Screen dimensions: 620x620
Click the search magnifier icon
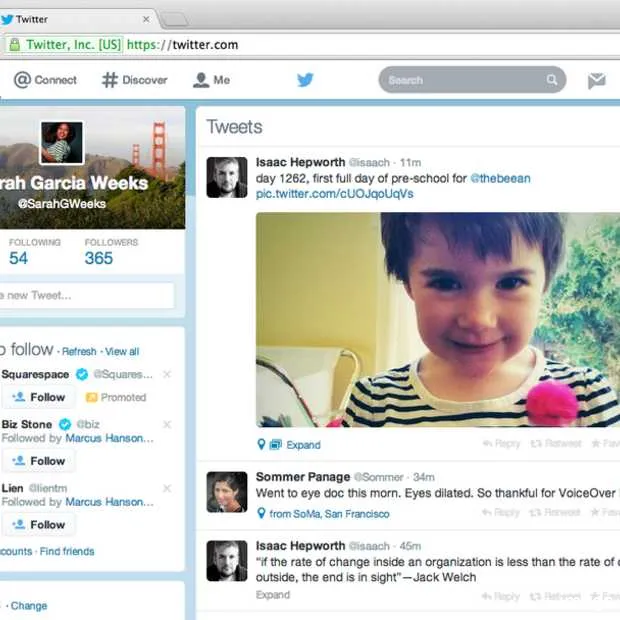pyautogui.click(x=552, y=80)
